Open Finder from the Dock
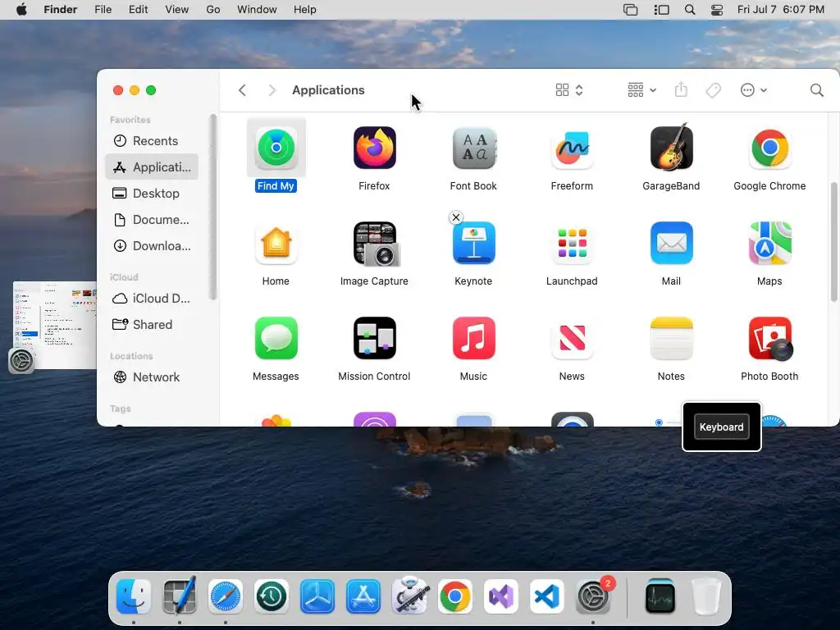 tap(134, 596)
